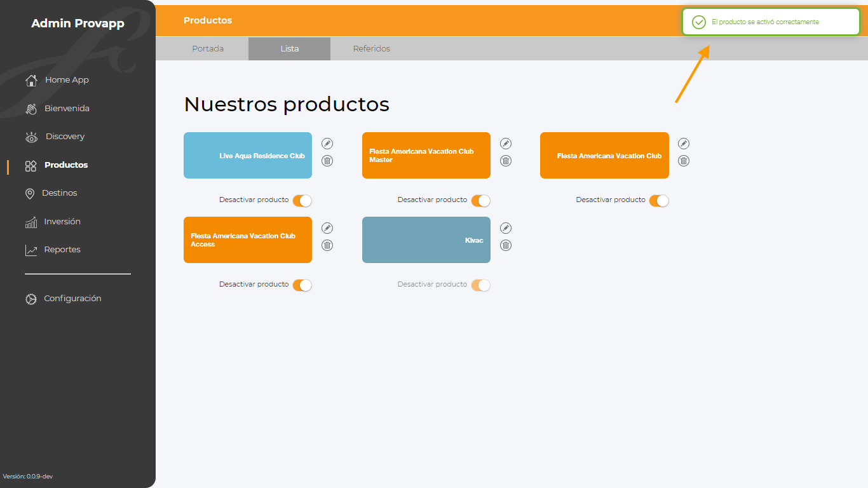Open Reportes menu item
The image size is (868, 488).
(62, 250)
